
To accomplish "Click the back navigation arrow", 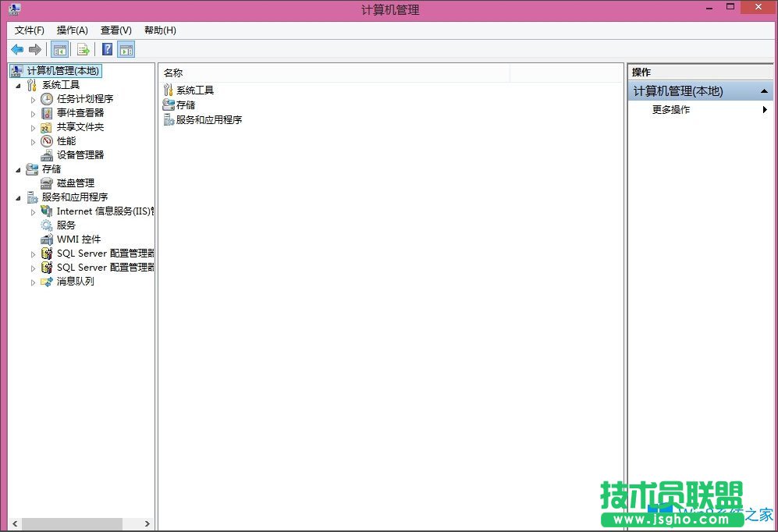I will coord(17,49).
